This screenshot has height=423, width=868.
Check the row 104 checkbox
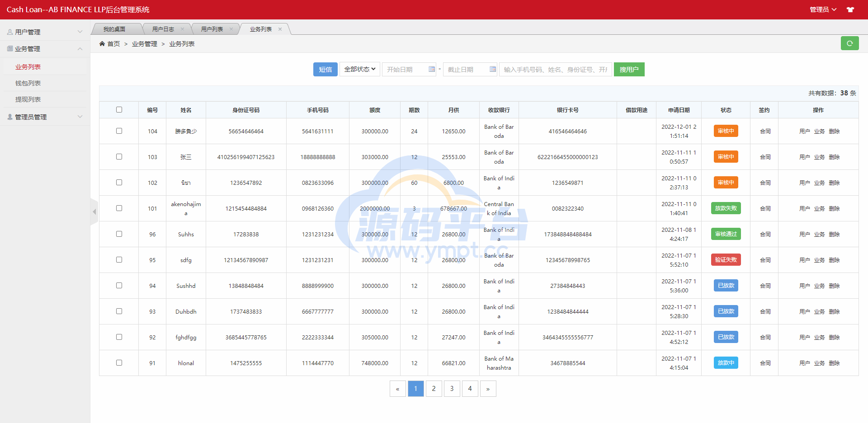(x=119, y=131)
